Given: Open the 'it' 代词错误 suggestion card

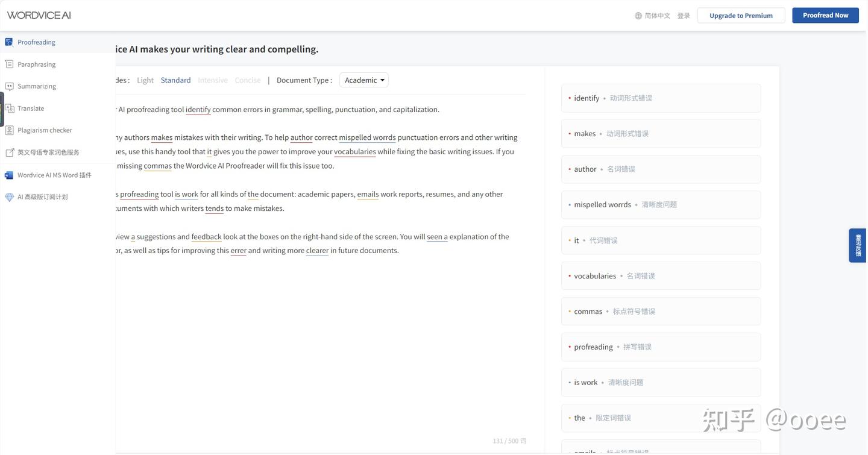Looking at the screenshot, I should pos(661,240).
